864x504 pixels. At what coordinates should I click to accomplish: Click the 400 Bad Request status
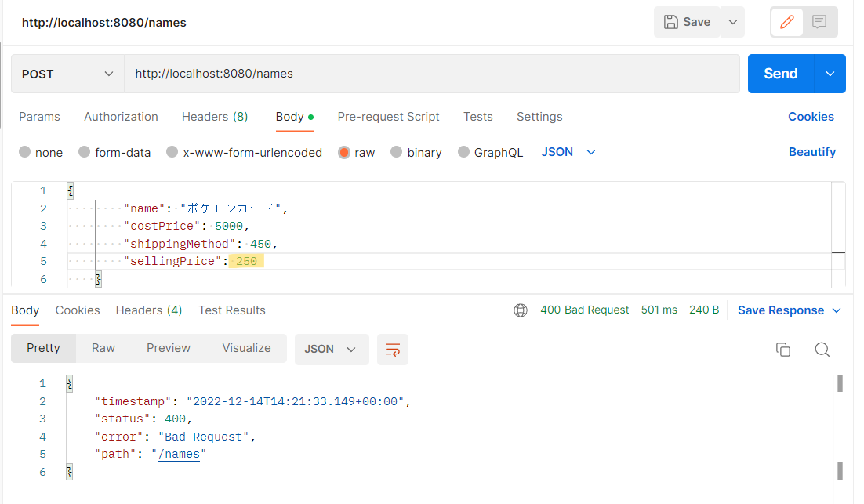pyautogui.click(x=584, y=310)
